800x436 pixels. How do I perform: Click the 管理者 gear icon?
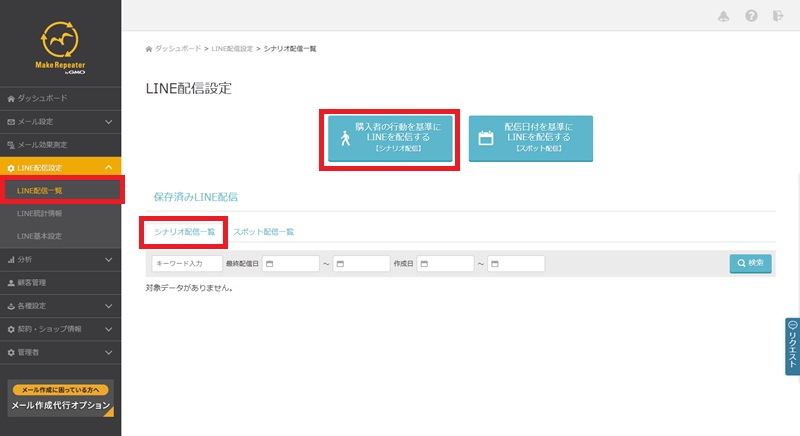coord(11,352)
